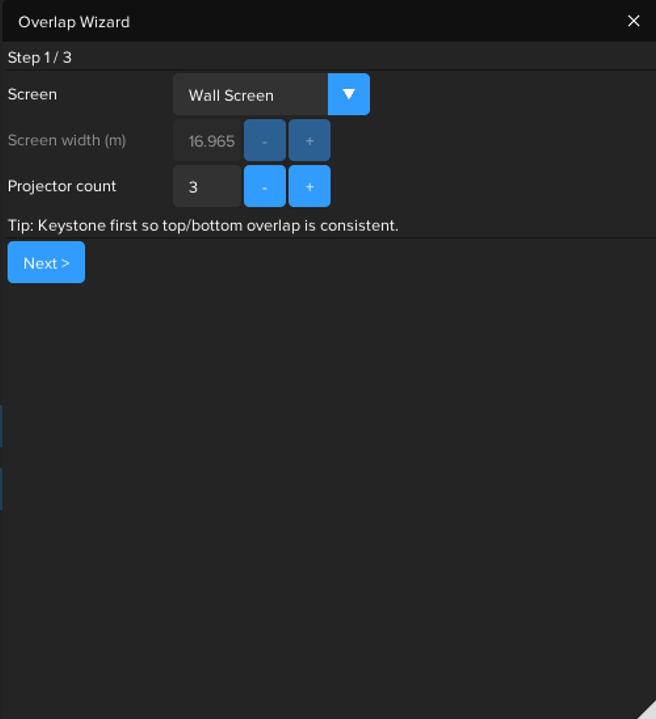
Task: Click the Projector count value field
Action: coord(207,187)
